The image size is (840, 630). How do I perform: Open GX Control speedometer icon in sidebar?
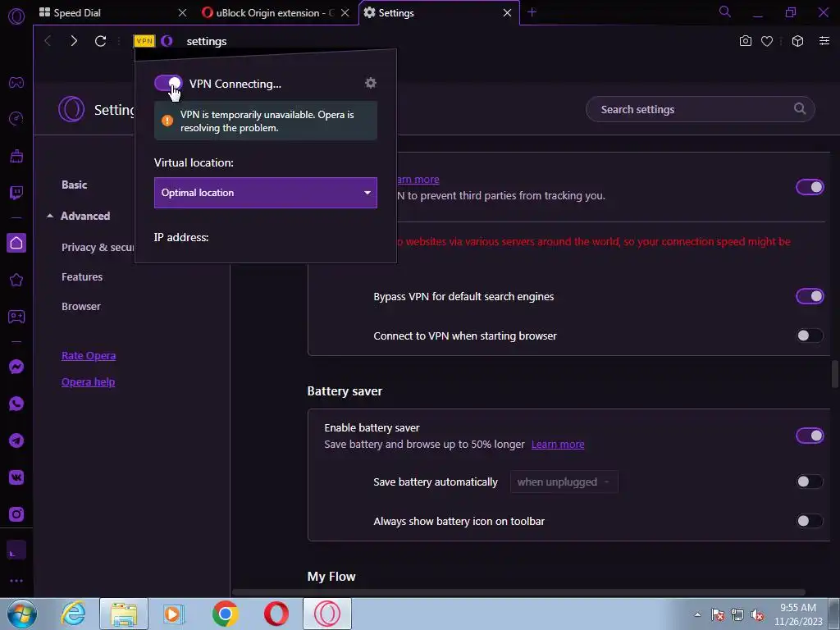(16, 118)
